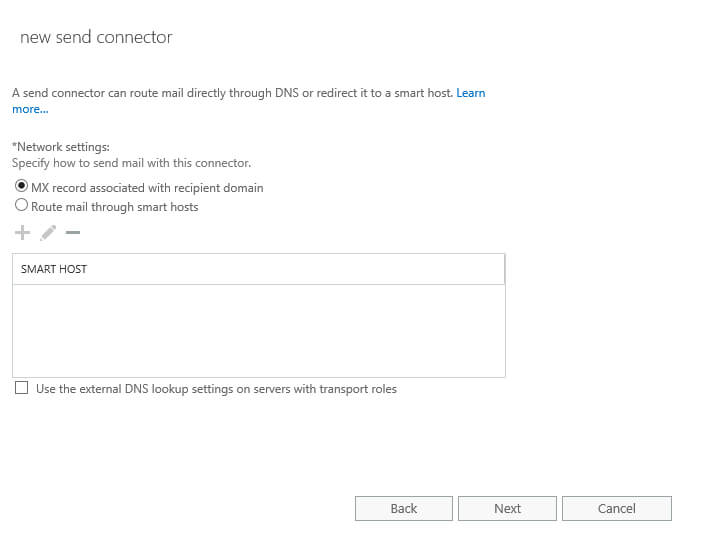Select MX record associated with recipient domain

21,186
